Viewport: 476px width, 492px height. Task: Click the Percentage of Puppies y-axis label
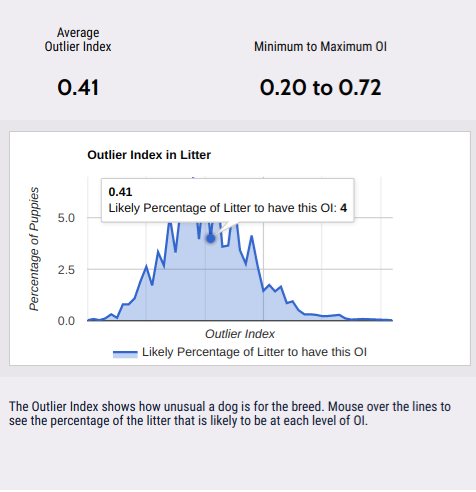click(x=34, y=249)
